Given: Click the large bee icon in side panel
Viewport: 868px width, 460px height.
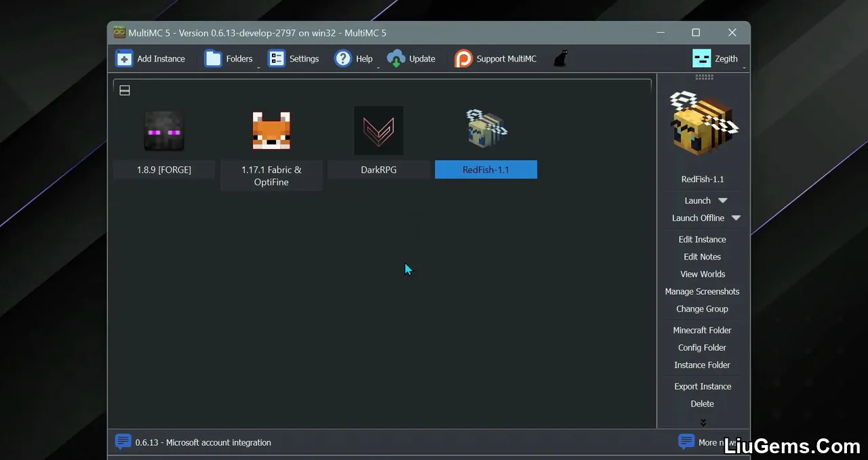Looking at the screenshot, I should (703, 125).
